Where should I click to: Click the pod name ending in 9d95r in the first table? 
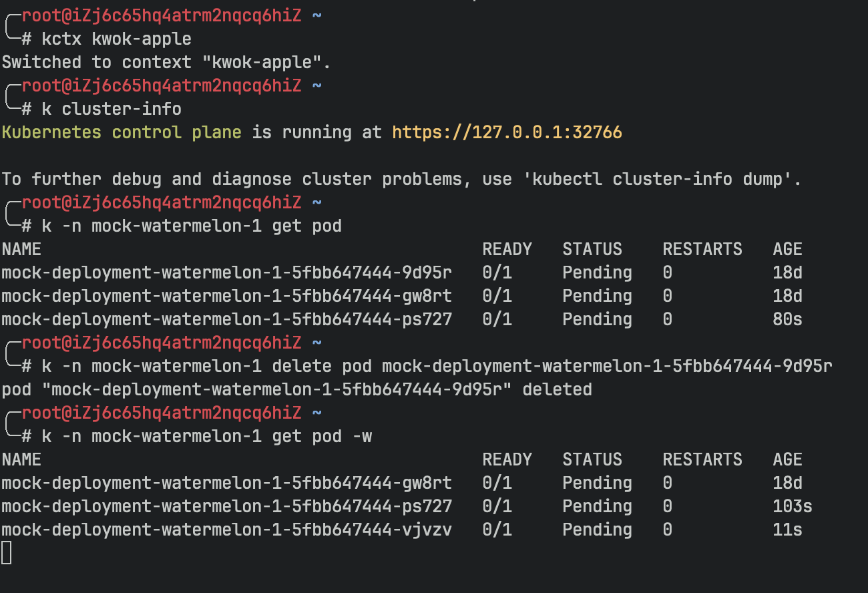pyautogui.click(x=226, y=272)
